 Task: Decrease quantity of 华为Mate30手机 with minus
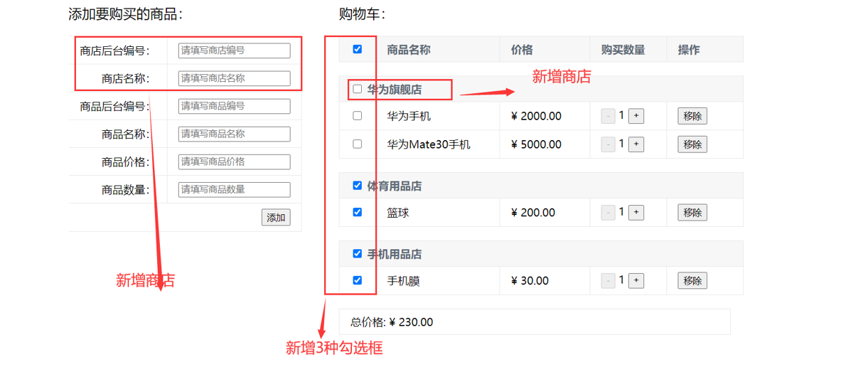tap(609, 144)
